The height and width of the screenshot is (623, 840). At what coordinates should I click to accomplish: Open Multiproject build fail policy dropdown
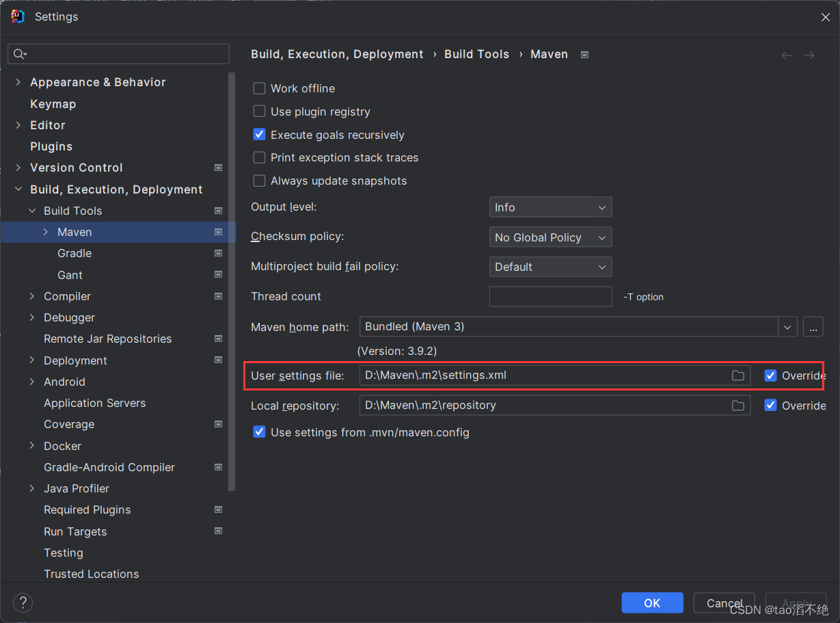tap(550, 267)
